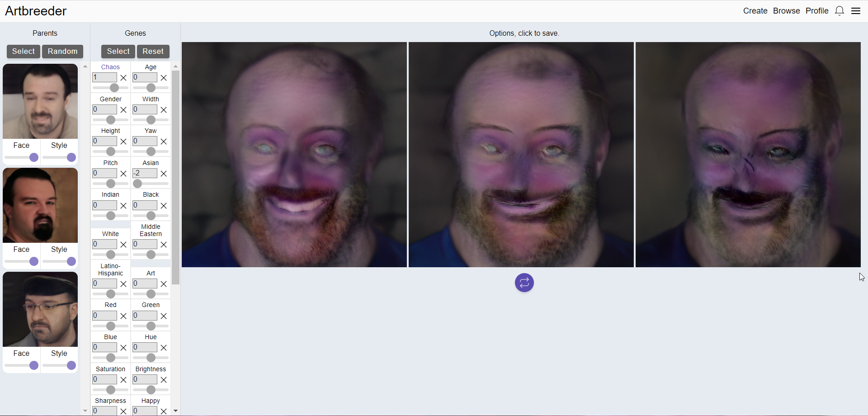This screenshot has width=868, height=416.
Task: Clear the Pitch gene value
Action: (123, 174)
